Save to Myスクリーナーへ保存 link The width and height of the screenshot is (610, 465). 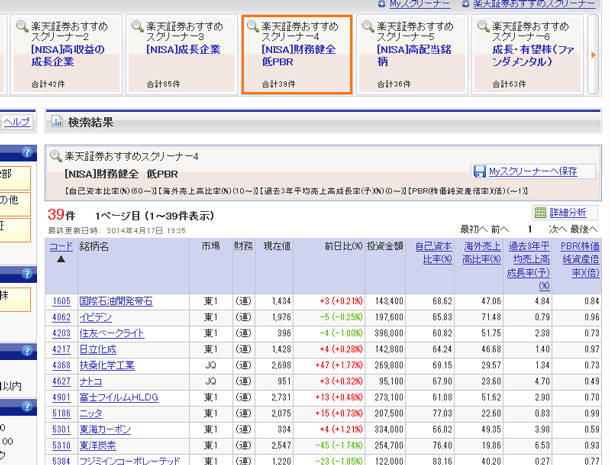click(x=533, y=171)
